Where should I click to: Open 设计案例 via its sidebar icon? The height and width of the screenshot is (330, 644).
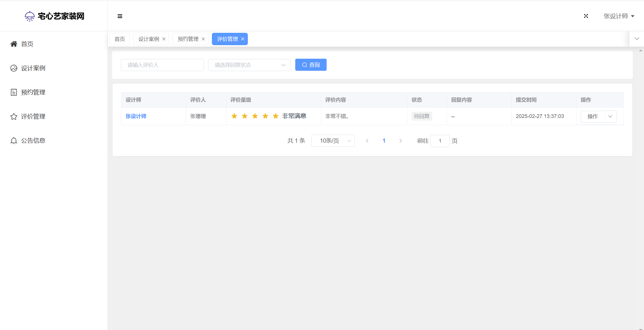14,68
